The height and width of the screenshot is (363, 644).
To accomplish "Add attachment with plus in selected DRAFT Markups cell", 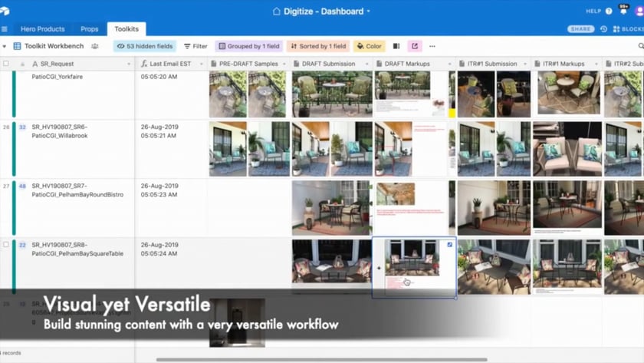I will [379, 268].
